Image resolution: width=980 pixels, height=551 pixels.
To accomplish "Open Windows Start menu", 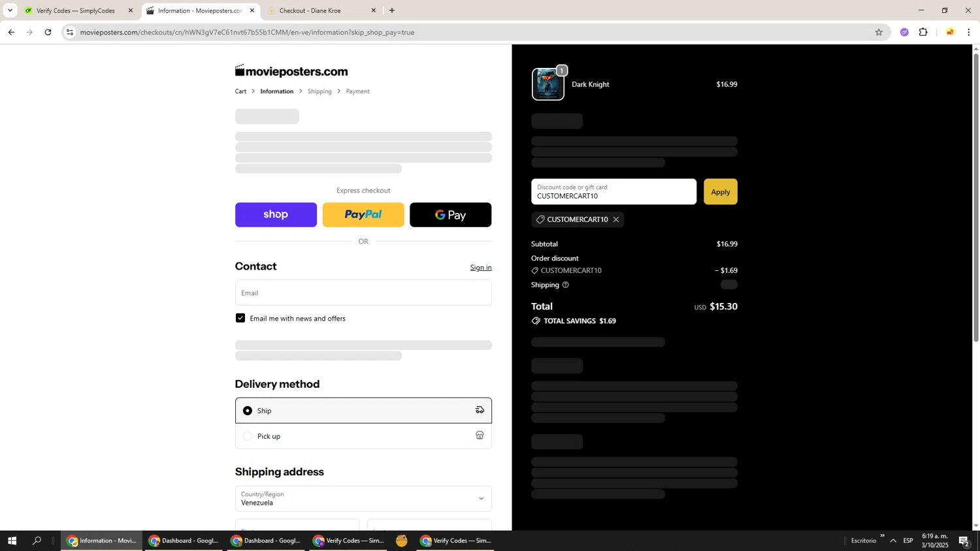I will (x=11, y=541).
